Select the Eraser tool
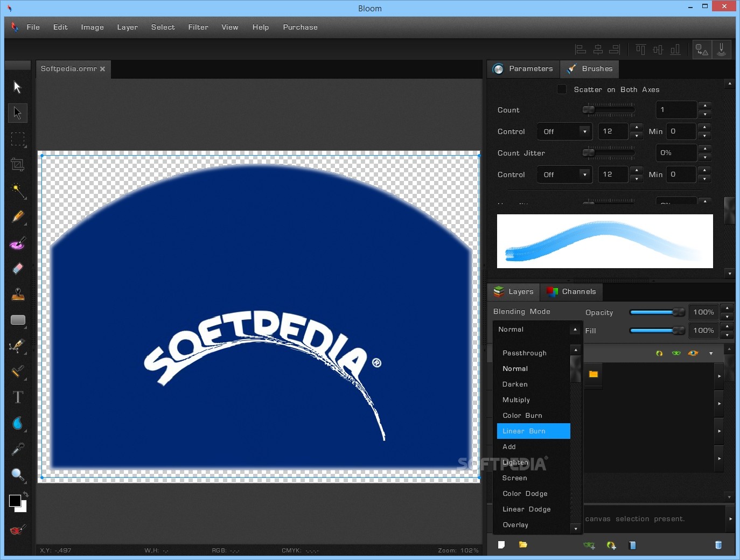740x560 pixels. pos(17,269)
